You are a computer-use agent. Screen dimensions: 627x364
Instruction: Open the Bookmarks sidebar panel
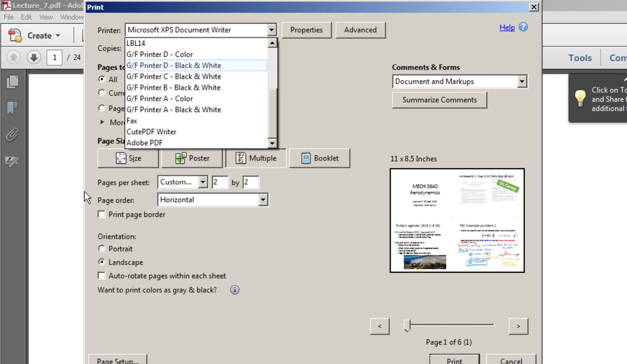pyautogui.click(x=12, y=108)
